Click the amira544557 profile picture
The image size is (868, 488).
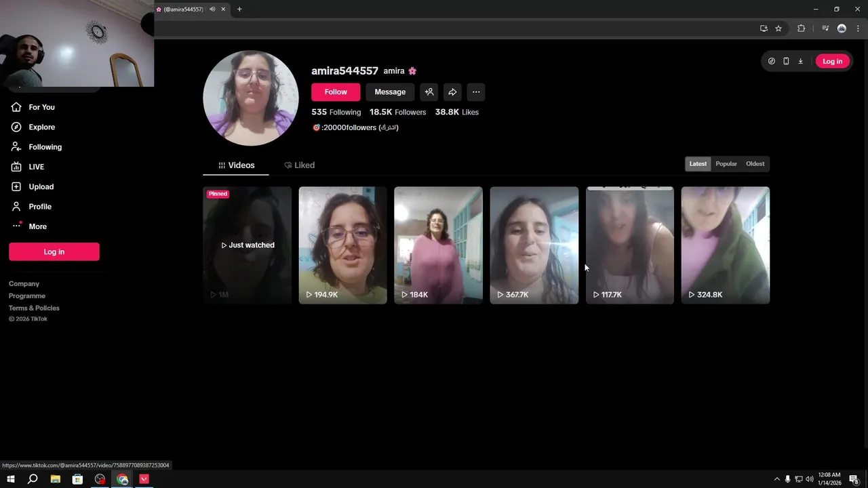pyautogui.click(x=251, y=98)
